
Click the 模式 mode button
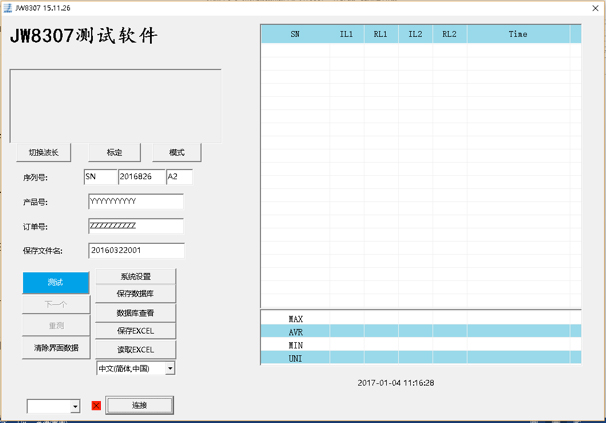click(x=177, y=153)
